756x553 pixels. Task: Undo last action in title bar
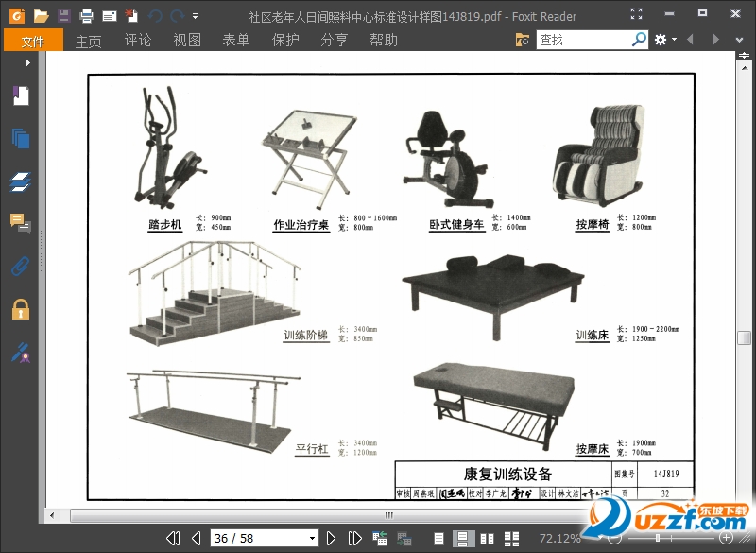coord(155,16)
